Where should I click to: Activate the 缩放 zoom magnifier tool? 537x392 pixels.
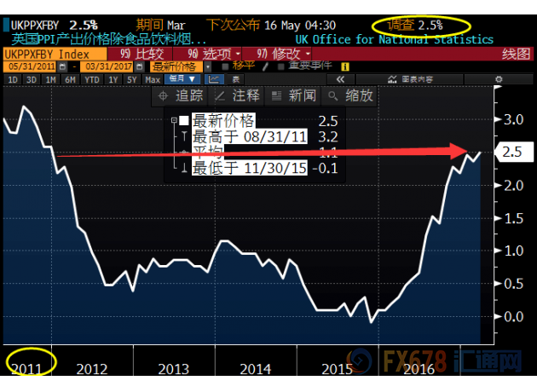pyautogui.click(x=349, y=96)
